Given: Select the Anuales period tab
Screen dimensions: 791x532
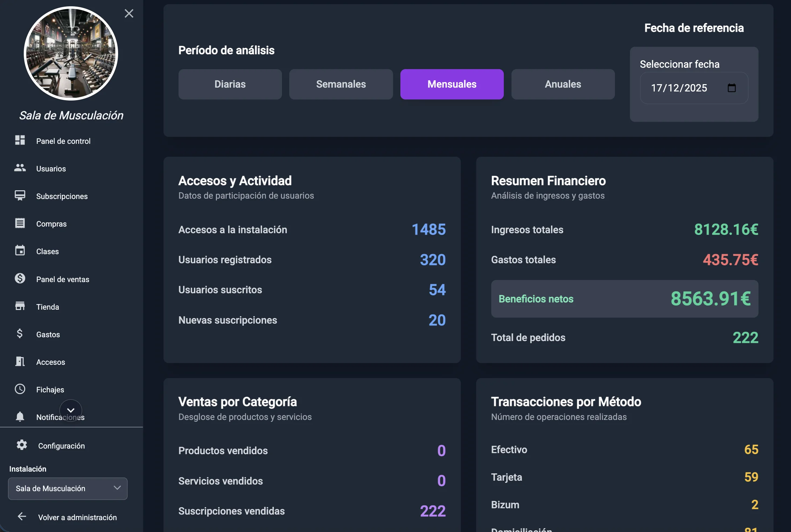Looking at the screenshot, I should [563, 84].
